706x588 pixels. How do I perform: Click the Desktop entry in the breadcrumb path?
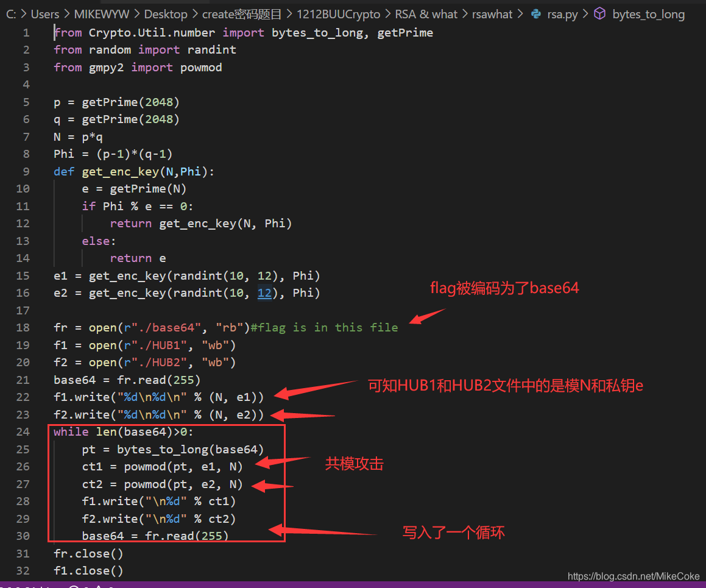[x=166, y=14]
